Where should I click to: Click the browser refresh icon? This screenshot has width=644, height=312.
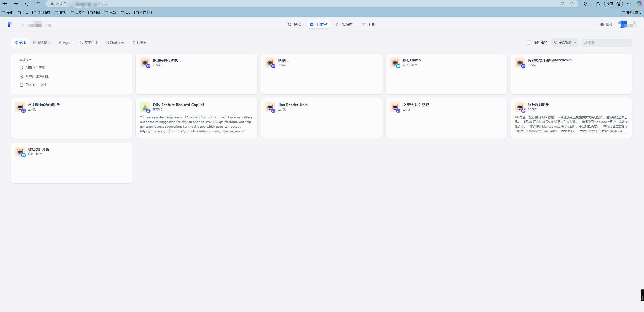tap(27, 4)
